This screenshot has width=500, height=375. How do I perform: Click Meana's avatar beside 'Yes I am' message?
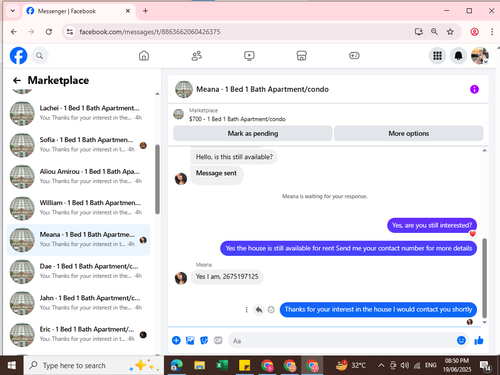coord(181,278)
